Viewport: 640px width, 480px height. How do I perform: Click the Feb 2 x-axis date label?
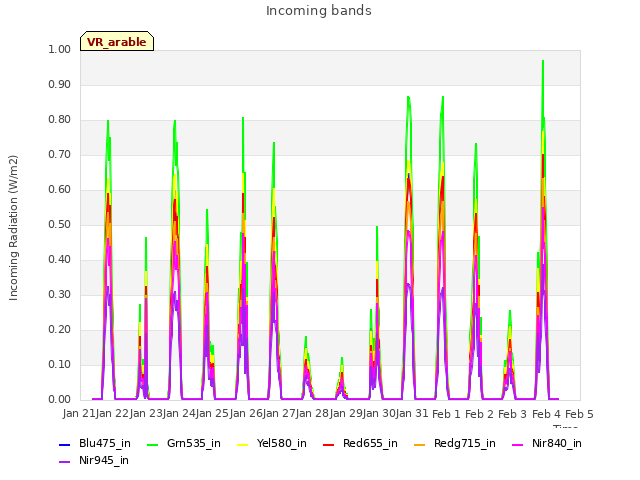pyautogui.click(x=480, y=414)
